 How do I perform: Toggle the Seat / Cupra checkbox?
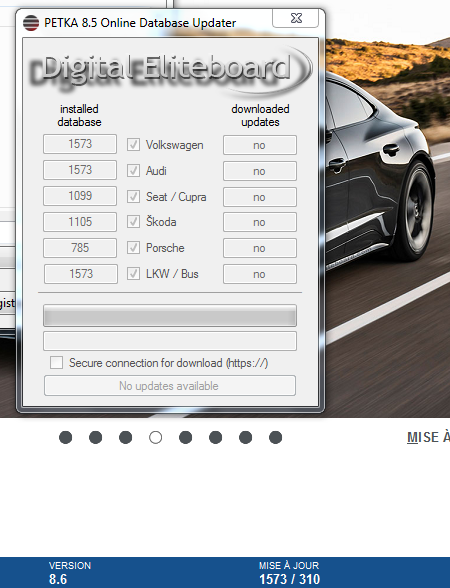[133, 196]
